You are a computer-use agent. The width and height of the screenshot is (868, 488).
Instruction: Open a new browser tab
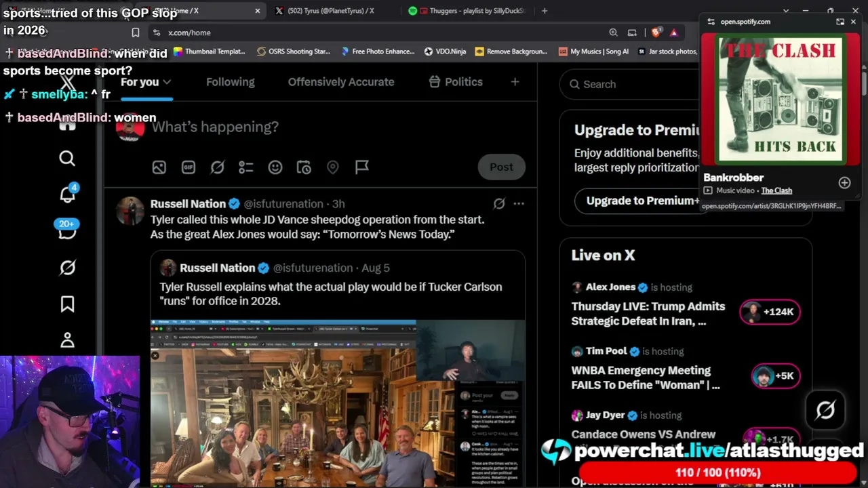[x=545, y=11]
